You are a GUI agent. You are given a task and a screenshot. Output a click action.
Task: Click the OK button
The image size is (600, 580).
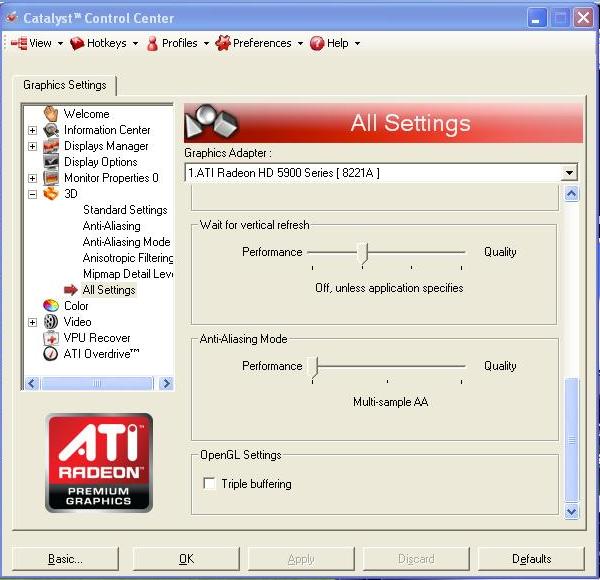[x=186, y=559]
